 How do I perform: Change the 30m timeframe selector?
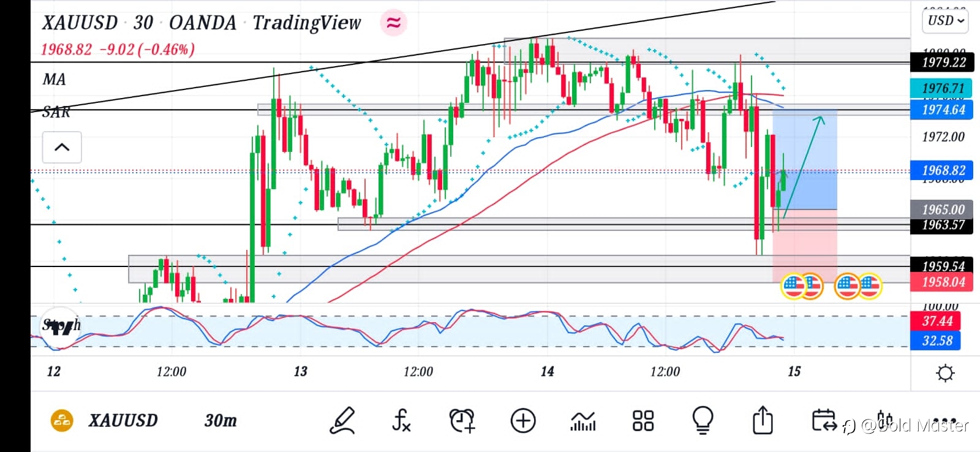tap(221, 421)
